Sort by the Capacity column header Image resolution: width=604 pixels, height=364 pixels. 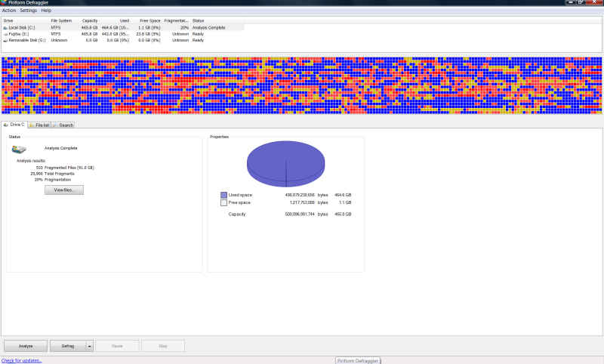tap(86, 21)
